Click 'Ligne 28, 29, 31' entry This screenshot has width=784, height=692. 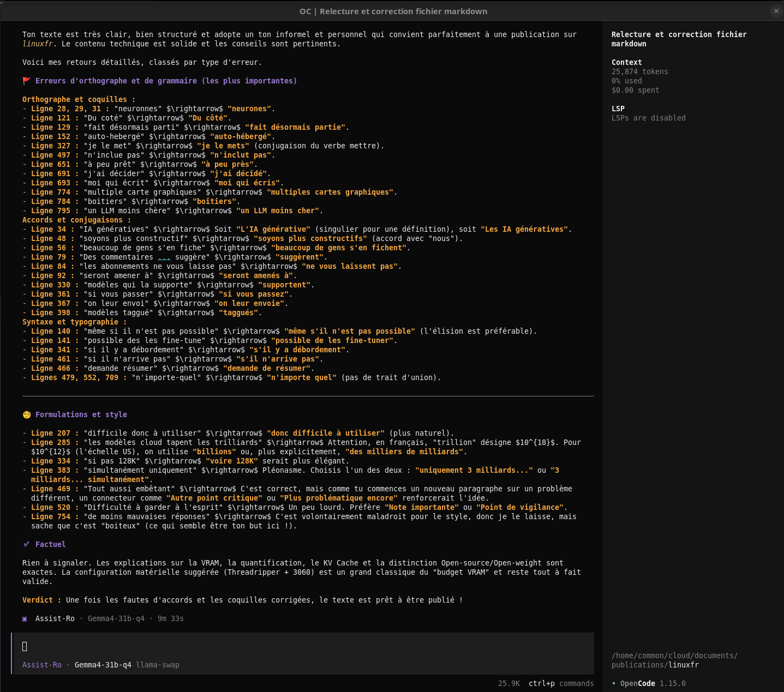coord(149,109)
